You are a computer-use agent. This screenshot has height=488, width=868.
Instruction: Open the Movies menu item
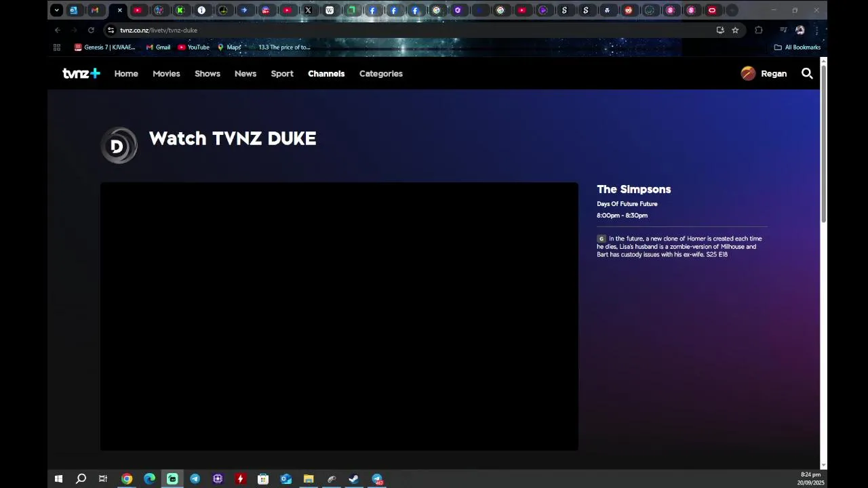point(166,73)
